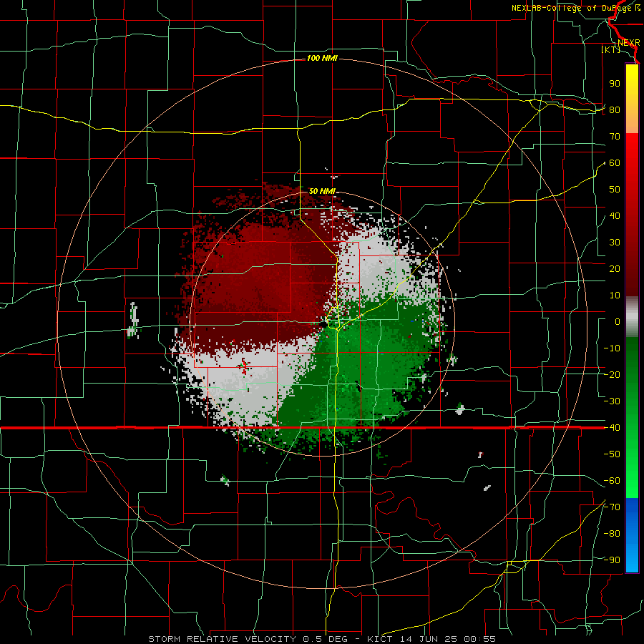Click the bright green segment near -60
Image resolution: width=644 pixels, height=644 pixels.
coord(632,481)
